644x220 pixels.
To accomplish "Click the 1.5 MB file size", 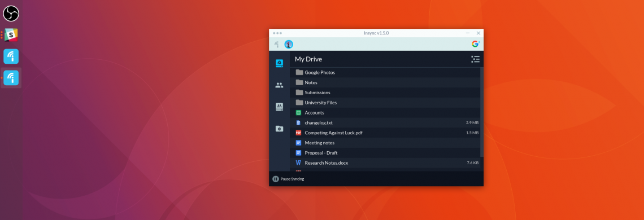I will click(472, 133).
